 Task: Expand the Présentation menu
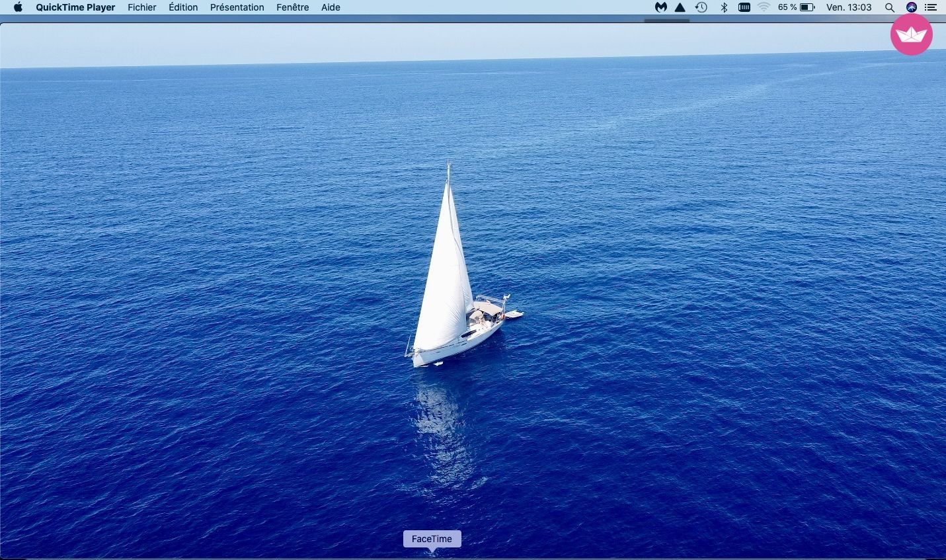[x=237, y=7]
